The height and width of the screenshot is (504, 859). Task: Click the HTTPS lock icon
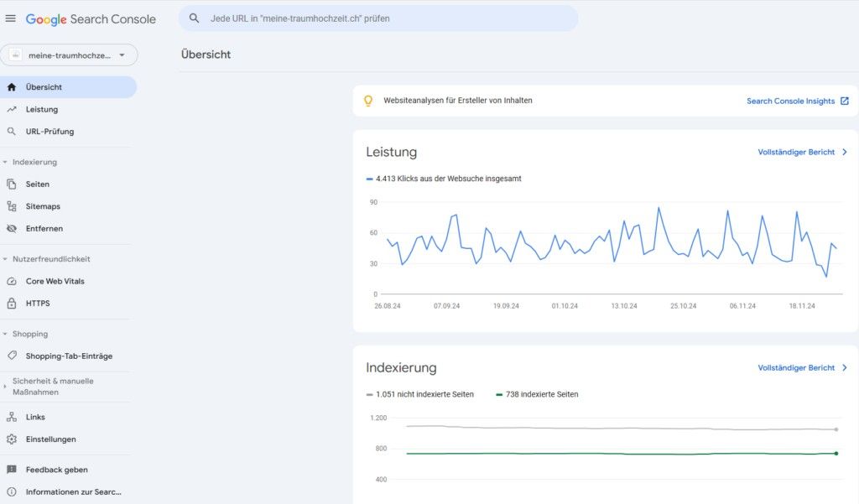click(12, 304)
